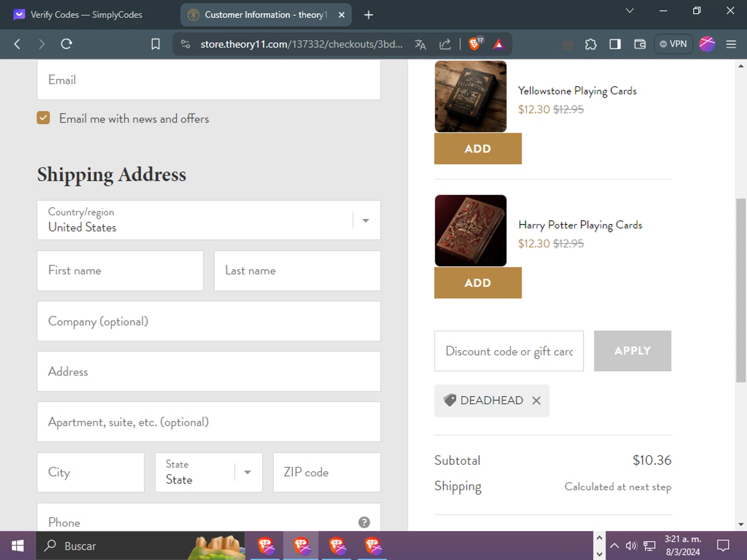Open the extensions puzzle icon

(x=591, y=44)
